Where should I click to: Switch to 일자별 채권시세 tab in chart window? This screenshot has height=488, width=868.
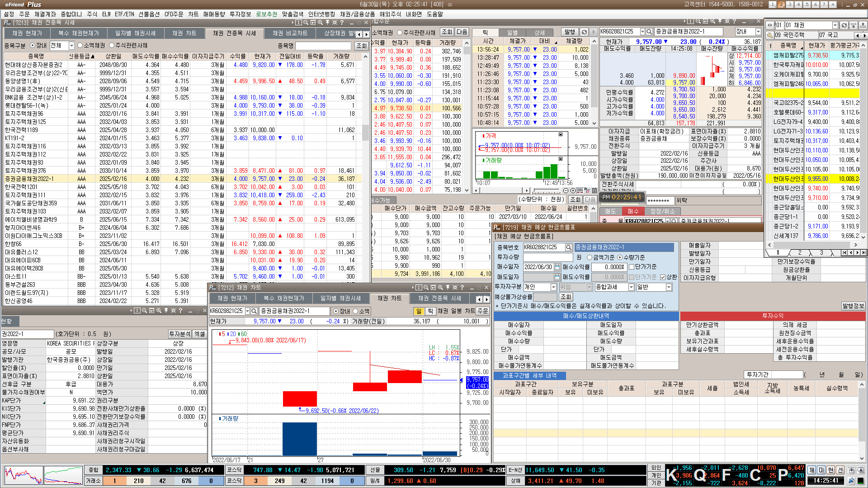pyautogui.click(x=340, y=298)
